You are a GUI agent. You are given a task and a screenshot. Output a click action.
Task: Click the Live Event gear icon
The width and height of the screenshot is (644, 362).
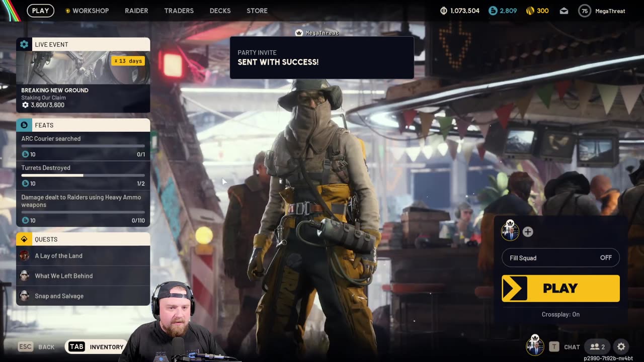(24, 44)
